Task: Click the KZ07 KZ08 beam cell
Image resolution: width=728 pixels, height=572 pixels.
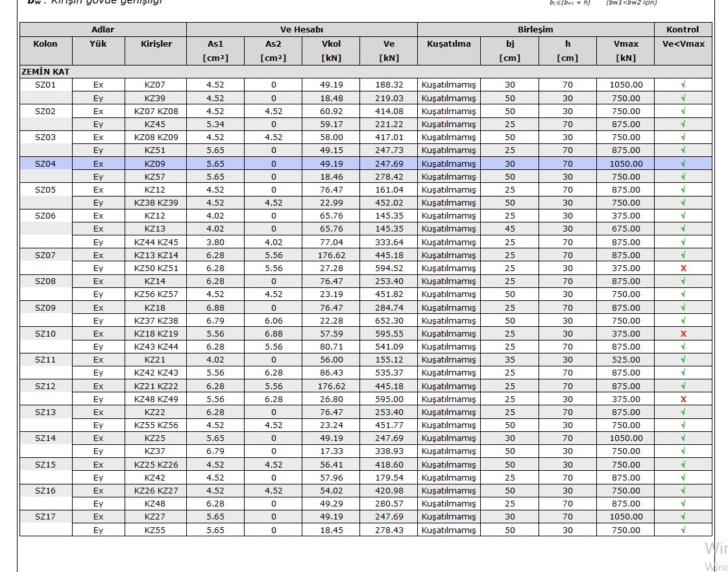Action: pyautogui.click(x=156, y=112)
